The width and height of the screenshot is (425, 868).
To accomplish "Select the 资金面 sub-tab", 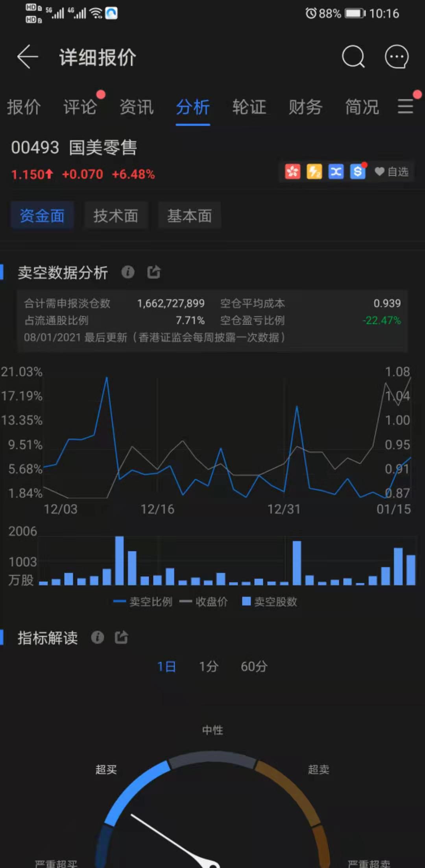I will 42,215.
